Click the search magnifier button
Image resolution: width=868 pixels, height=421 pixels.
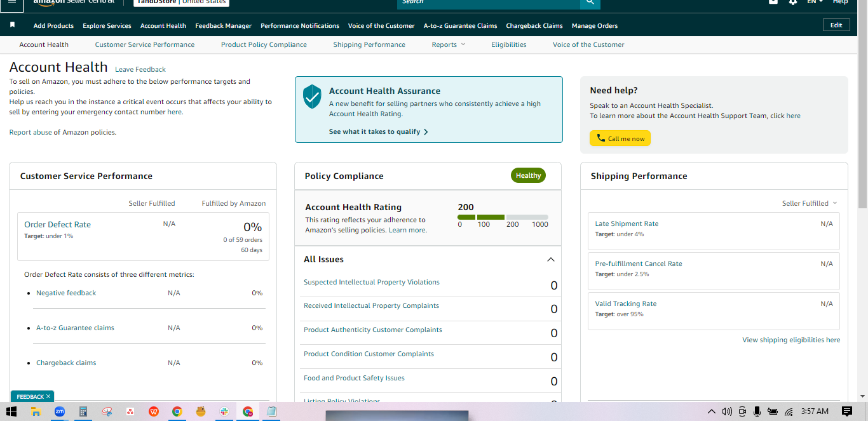click(590, 3)
